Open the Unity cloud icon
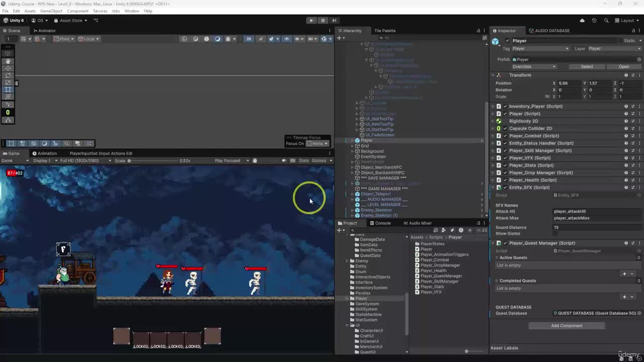 click(582, 21)
